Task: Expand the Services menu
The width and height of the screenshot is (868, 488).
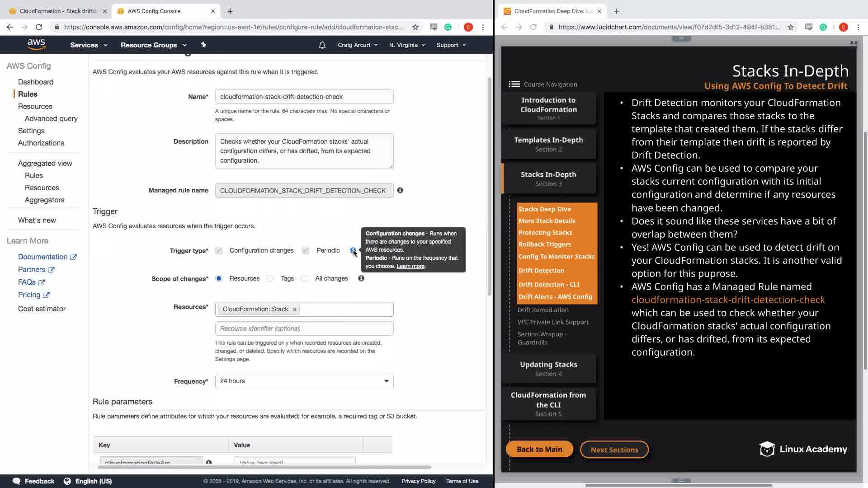Action: tap(89, 45)
